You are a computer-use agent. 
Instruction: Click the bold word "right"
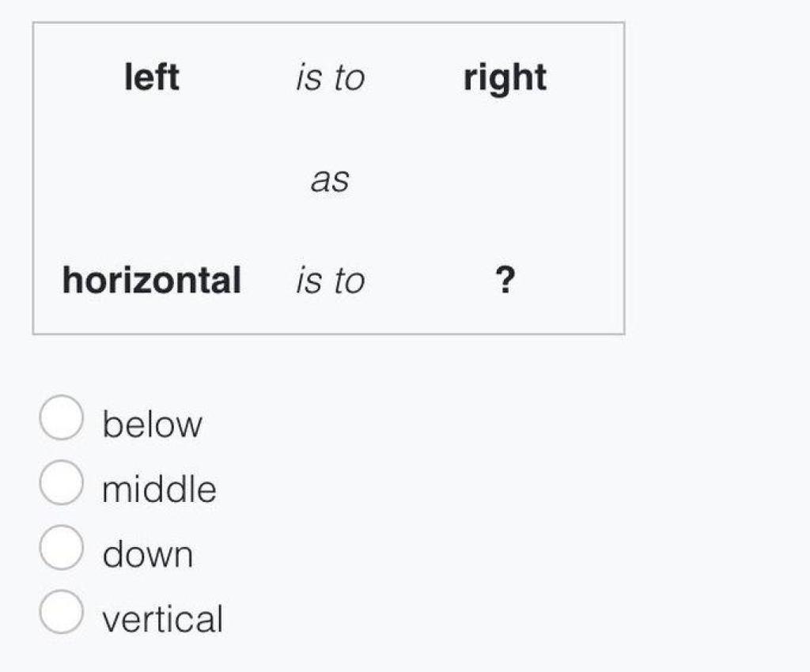[x=505, y=78]
